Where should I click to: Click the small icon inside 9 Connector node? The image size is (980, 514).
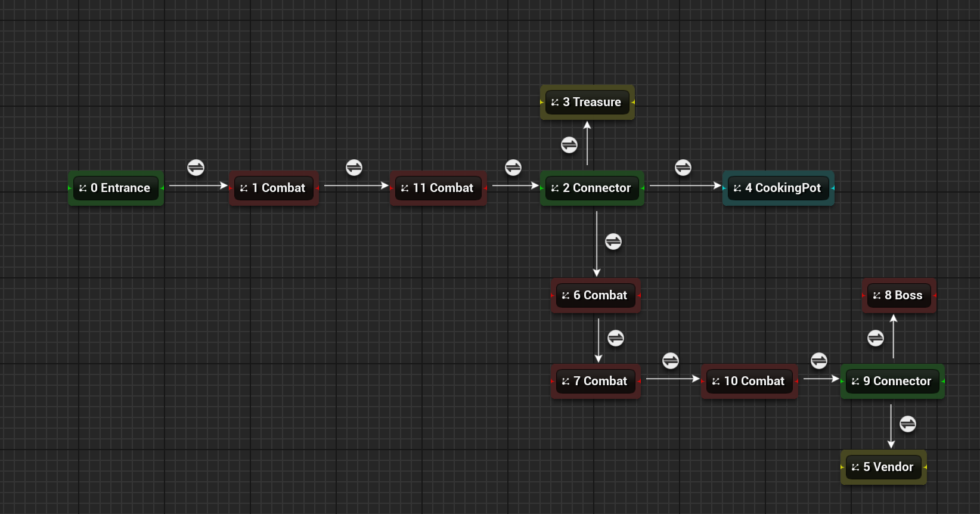pyautogui.click(x=855, y=382)
